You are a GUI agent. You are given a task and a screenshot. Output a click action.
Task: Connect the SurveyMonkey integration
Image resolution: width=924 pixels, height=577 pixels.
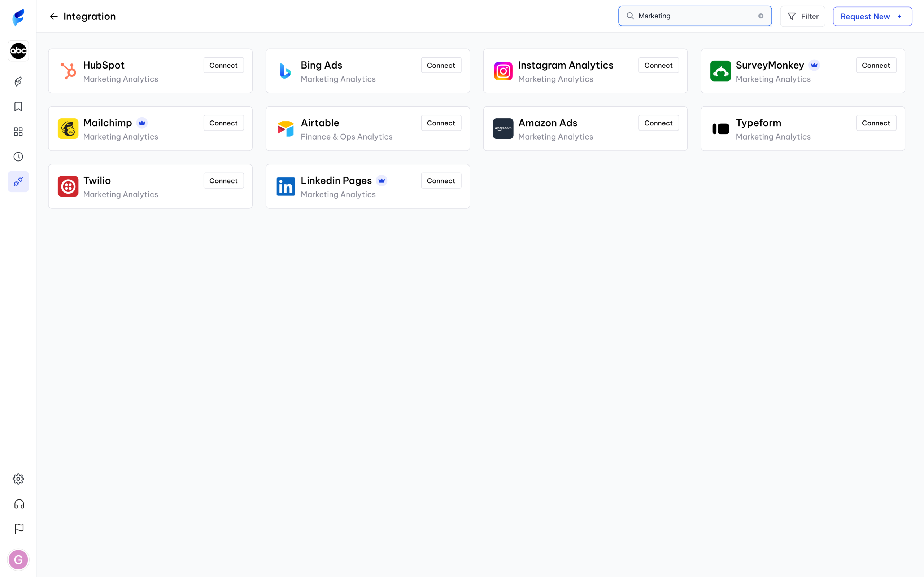pos(876,65)
